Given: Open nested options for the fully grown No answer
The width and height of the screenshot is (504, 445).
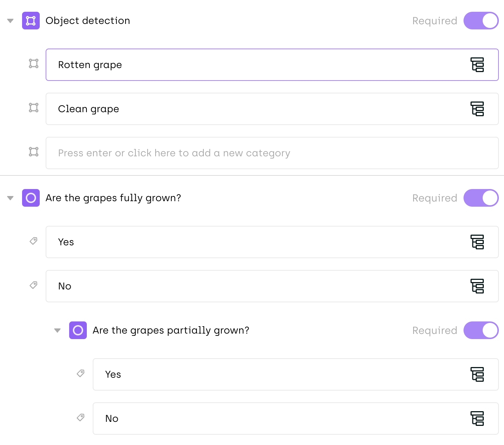Looking at the screenshot, I should [477, 286].
